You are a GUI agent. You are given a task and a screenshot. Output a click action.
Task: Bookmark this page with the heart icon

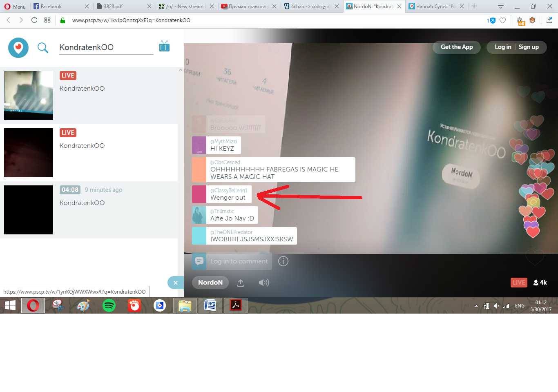coord(503,20)
